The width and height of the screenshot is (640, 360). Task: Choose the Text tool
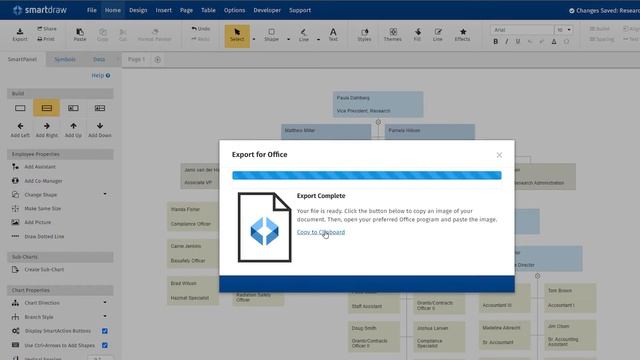[333, 35]
